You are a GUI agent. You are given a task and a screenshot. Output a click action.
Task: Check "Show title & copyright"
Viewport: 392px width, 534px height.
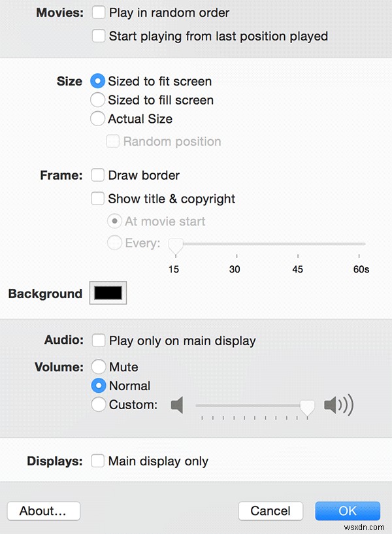click(97, 198)
